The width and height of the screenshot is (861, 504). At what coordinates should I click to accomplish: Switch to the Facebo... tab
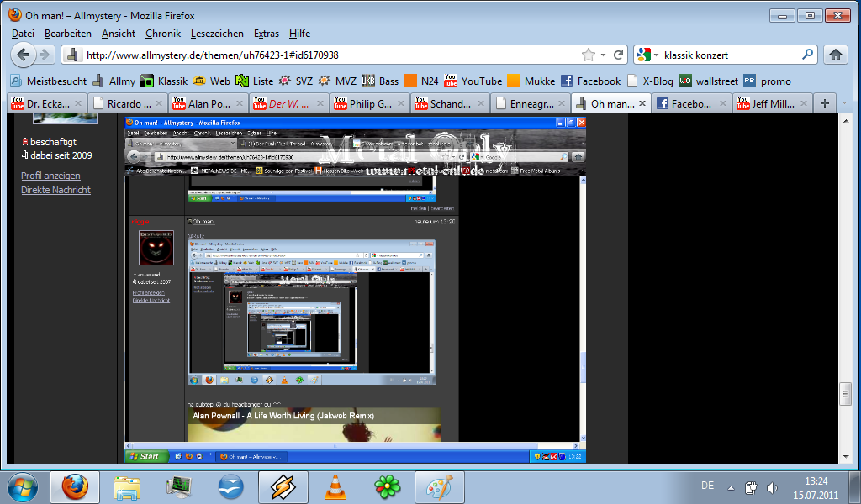point(691,103)
